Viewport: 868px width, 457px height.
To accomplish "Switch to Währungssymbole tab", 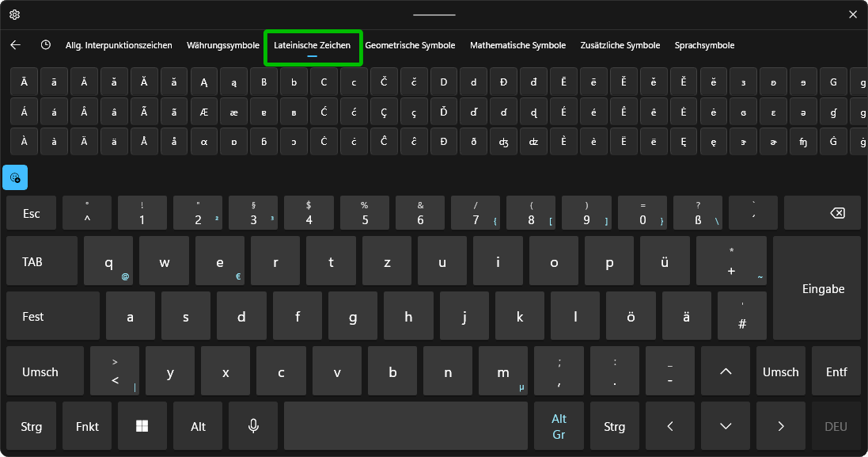I will (x=223, y=45).
